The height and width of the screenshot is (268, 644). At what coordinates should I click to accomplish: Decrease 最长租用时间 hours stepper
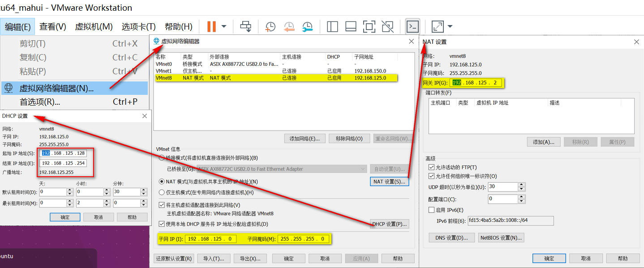(107, 205)
